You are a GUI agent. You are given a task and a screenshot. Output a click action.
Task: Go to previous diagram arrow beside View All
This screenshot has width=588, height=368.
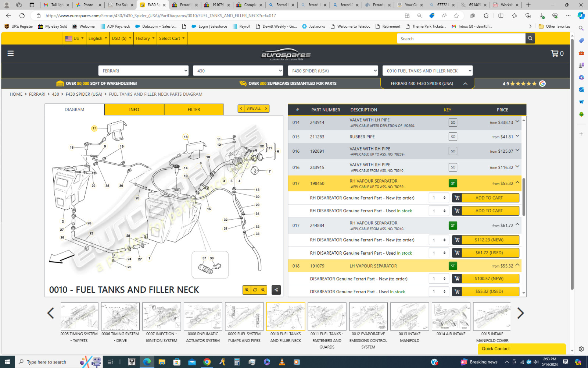[x=241, y=109]
